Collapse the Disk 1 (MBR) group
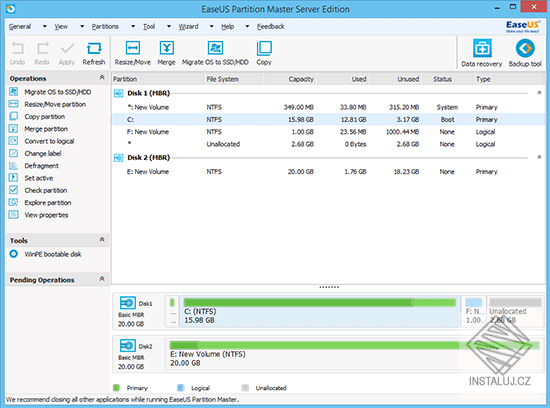Image resolution: width=550 pixels, height=408 pixels. [539, 93]
